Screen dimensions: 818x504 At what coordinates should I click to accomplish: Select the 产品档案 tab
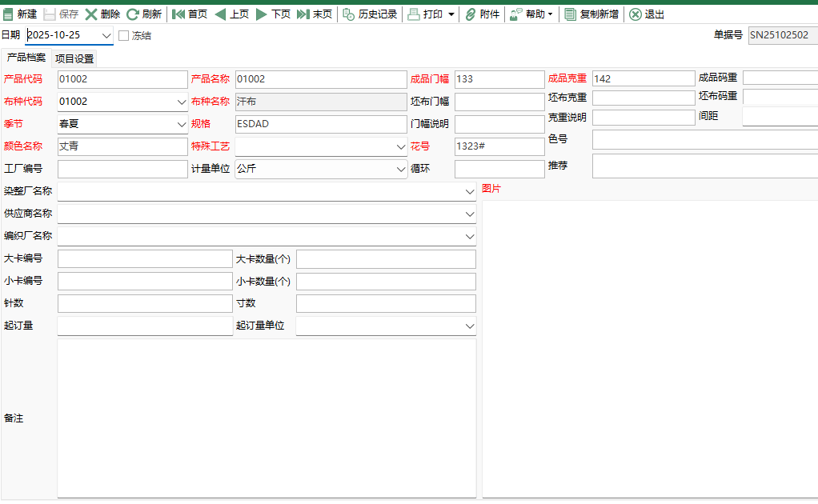(x=26, y=58)
